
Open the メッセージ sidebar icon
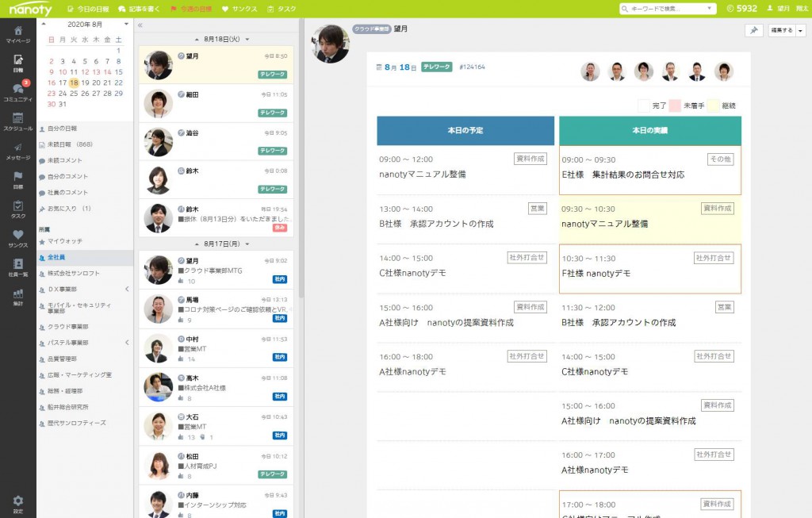(x=18, y=151)
